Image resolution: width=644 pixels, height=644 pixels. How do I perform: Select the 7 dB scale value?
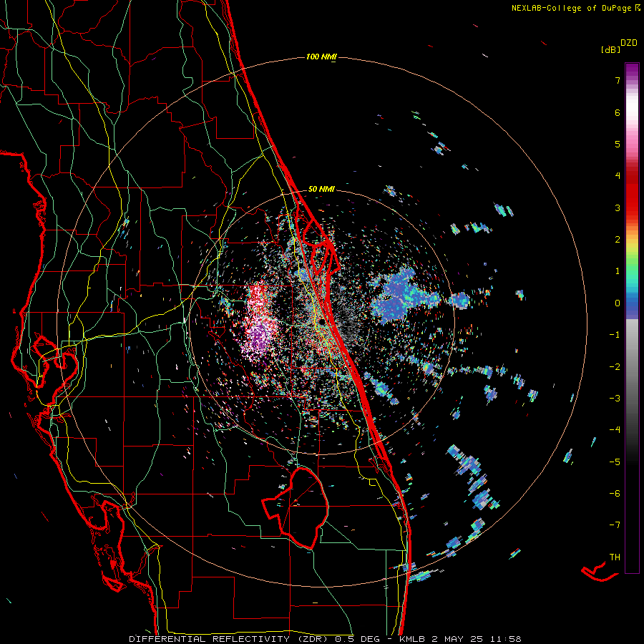[x=618, y=80]
